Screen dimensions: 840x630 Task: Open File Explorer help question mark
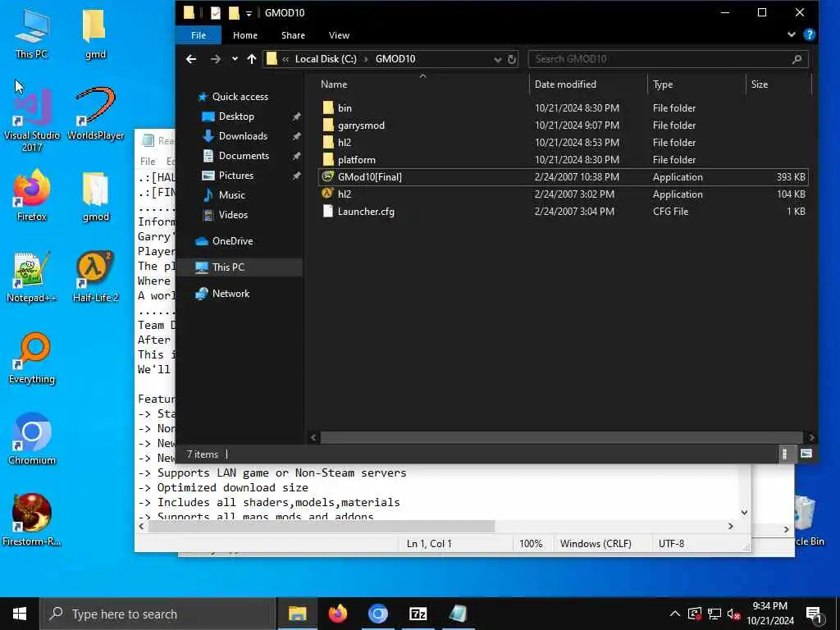tap(810, 34)
